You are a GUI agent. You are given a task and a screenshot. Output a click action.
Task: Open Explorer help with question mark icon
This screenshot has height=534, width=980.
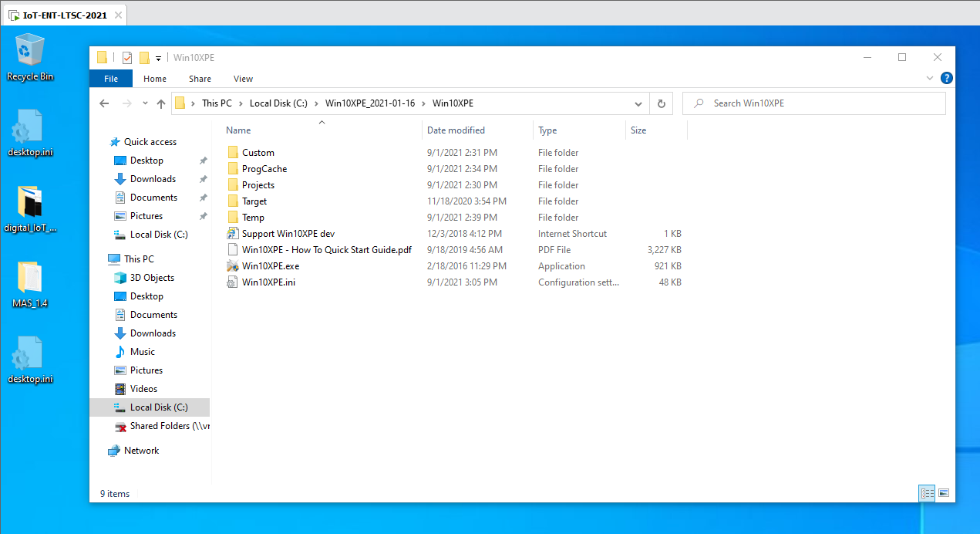click(x=946, y=78)
